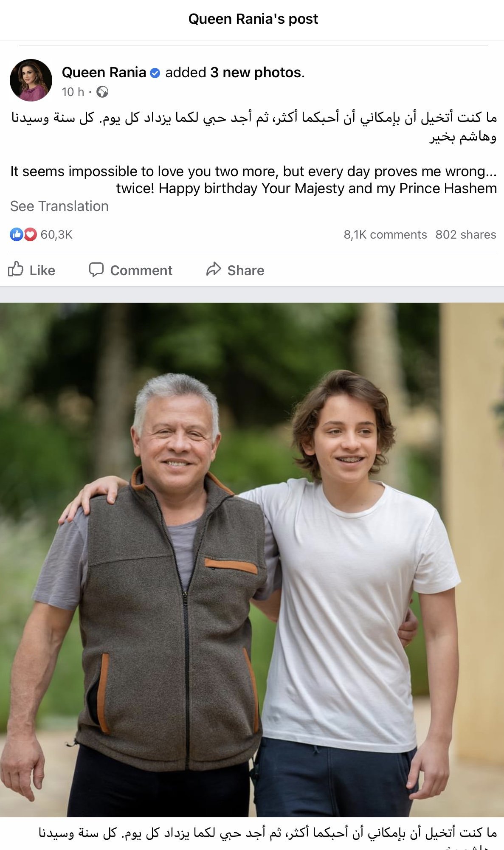Tap the Share arrow icon
Screen dimensions: 504x850
point(214,269)
